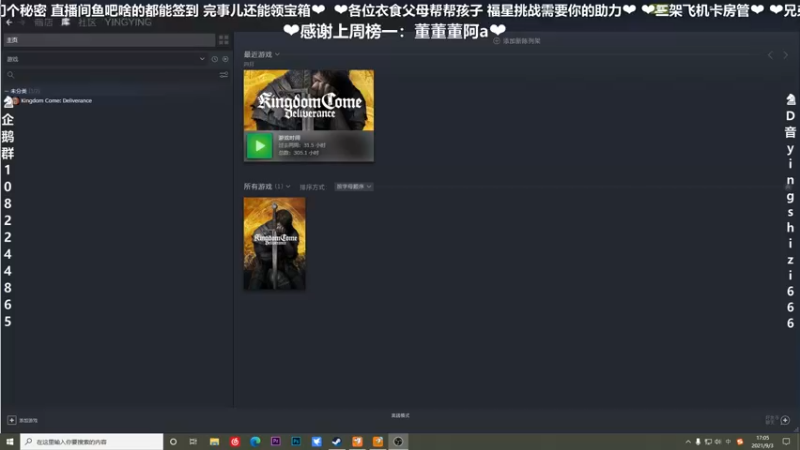Open Windows notification center icon
The width and height of the screenshot is (800, 450).
(786, 442)
